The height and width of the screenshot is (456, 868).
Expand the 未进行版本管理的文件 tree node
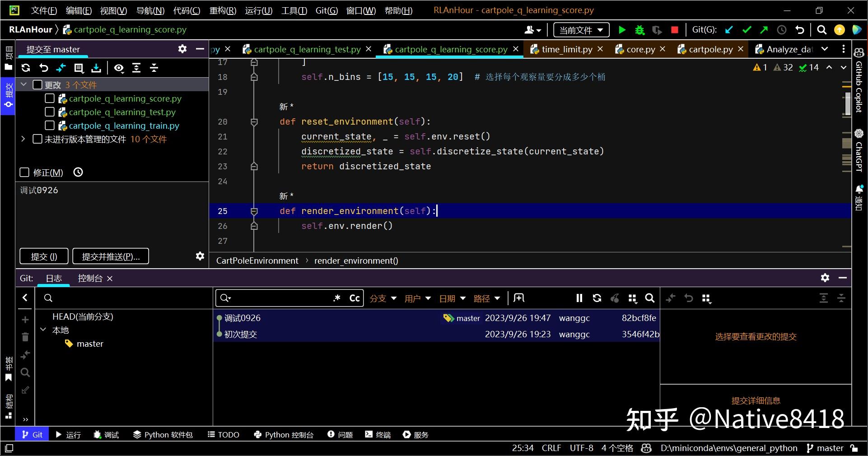[23, 139]
